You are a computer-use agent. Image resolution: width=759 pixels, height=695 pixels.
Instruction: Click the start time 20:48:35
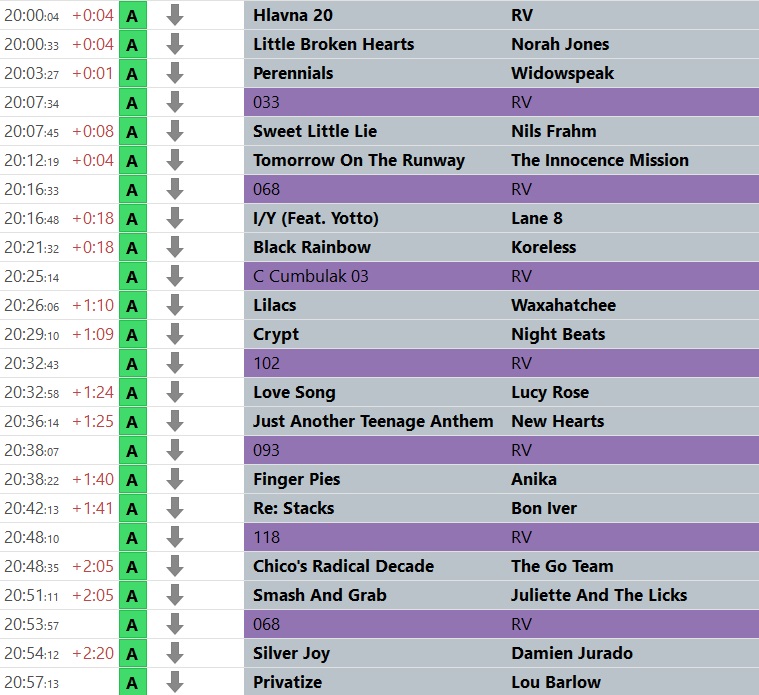pyautogui.click(x=31, y=566)
